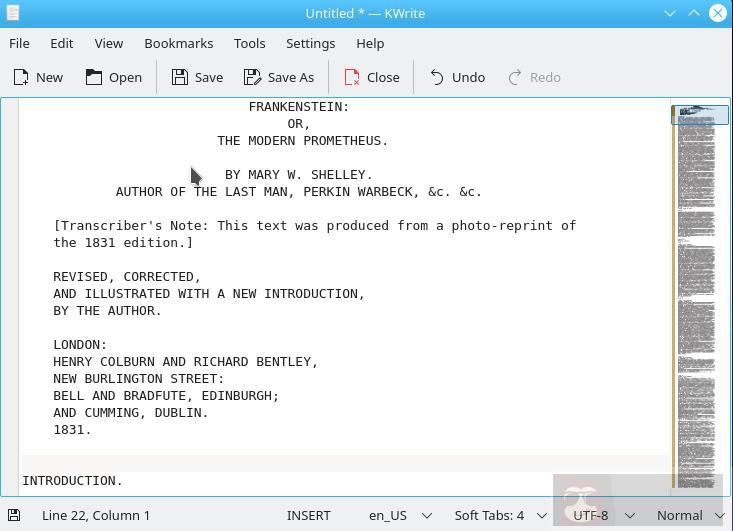
Task: Click the Save floppy disk icon
Action: point(180,77)
